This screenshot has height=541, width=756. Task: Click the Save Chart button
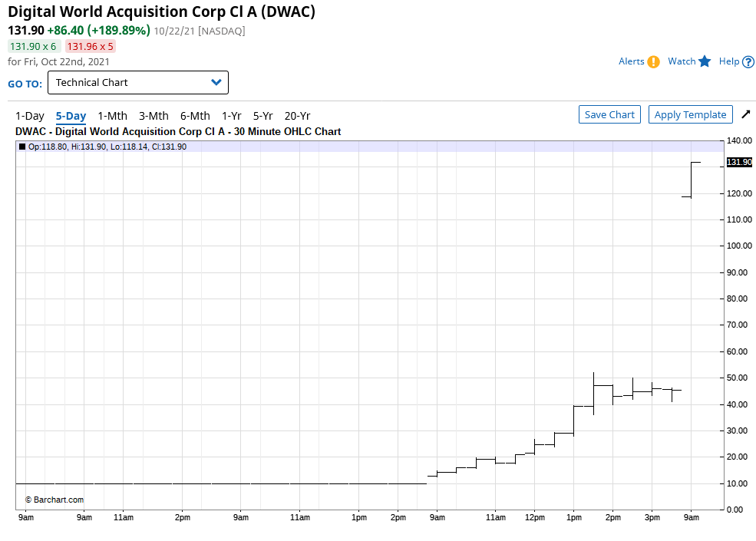coord(609,115)
